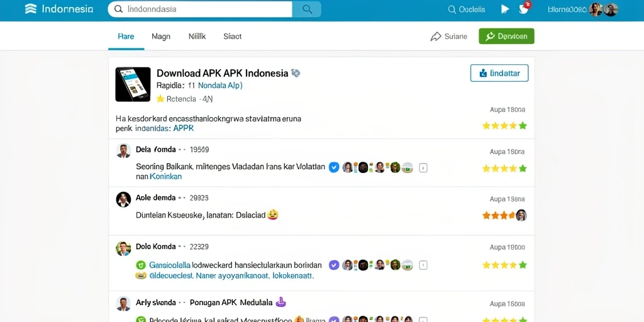Click the 'Download APK APK Indonesia' title
Screen dimensions: 644x322
pos(222,74)
